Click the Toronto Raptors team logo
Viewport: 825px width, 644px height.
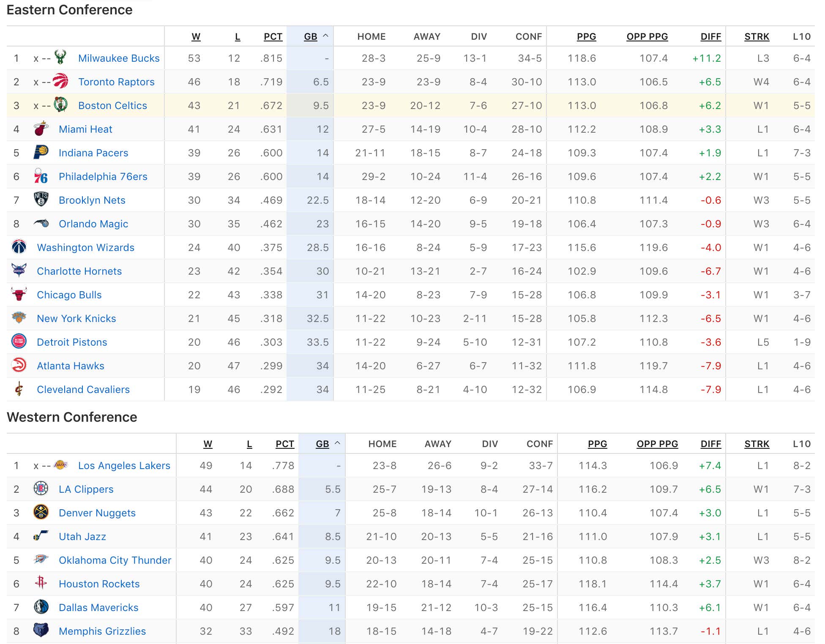pyautogui.click(x=60, y=82)
